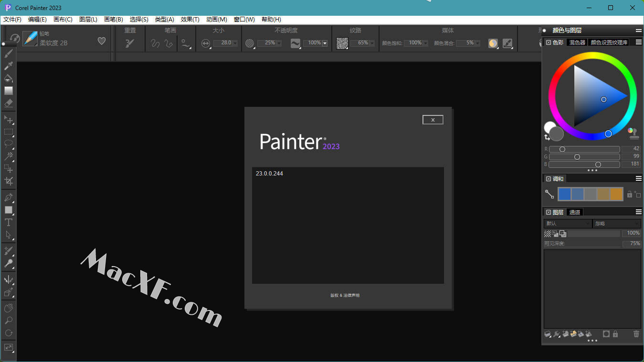
Task: Open the 图层(L) menu
Action: pyautogui.click(x=88, y=20)
